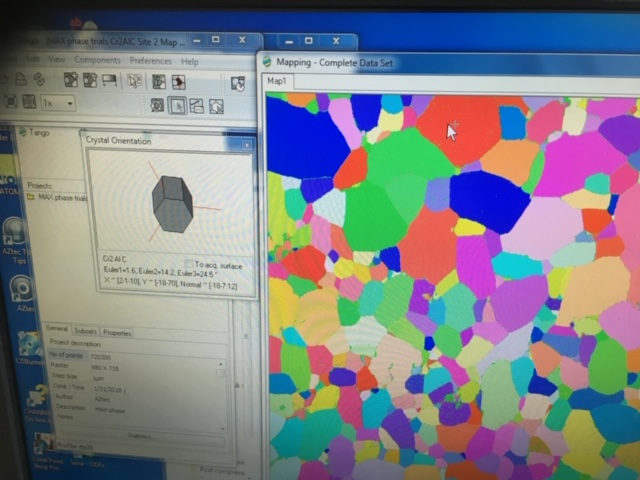Click the fit-to-window zoom icon
Screen dimensions: 640x480
[x=11, y=101]
